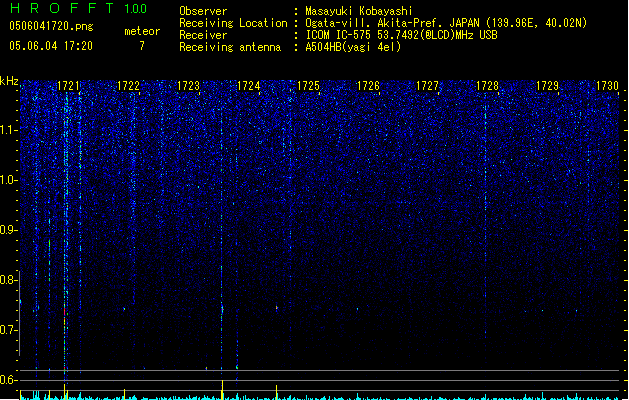This screenshot has height=400, width=629.
Task: Click the 1723 time axis marker
Action: (188, 86)
